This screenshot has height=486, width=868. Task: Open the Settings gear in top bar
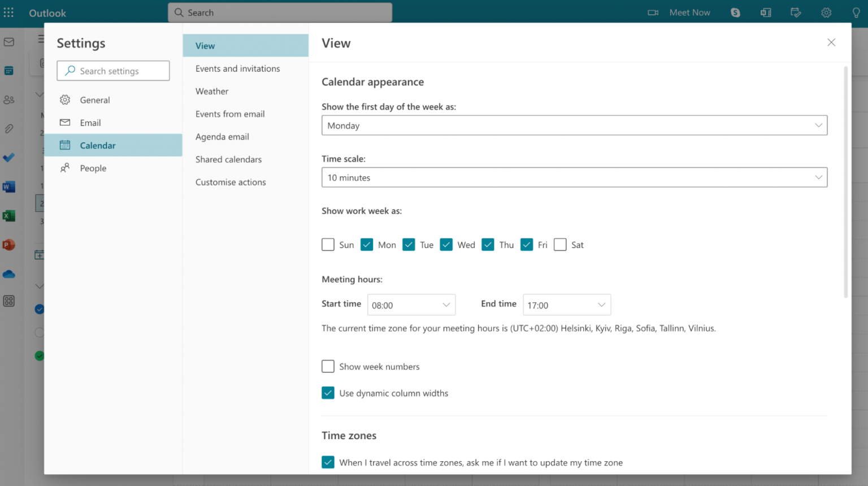826,12
